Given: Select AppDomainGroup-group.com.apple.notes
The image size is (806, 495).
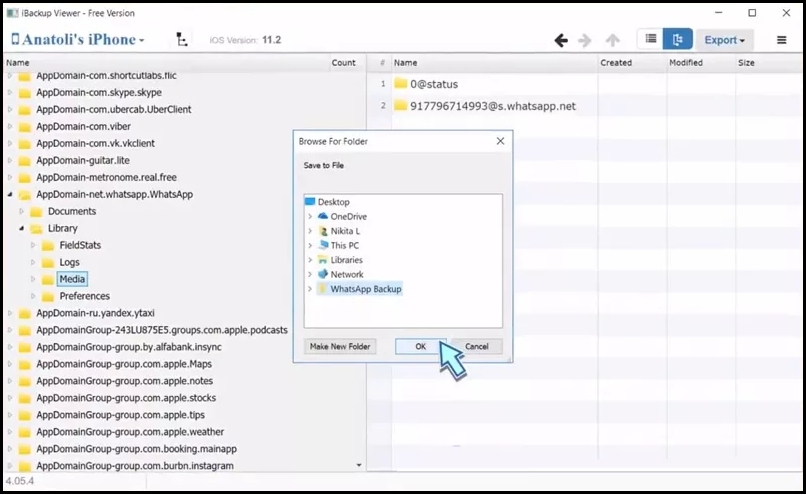Looking at the screenshot, I should click(x=124, y=381).
